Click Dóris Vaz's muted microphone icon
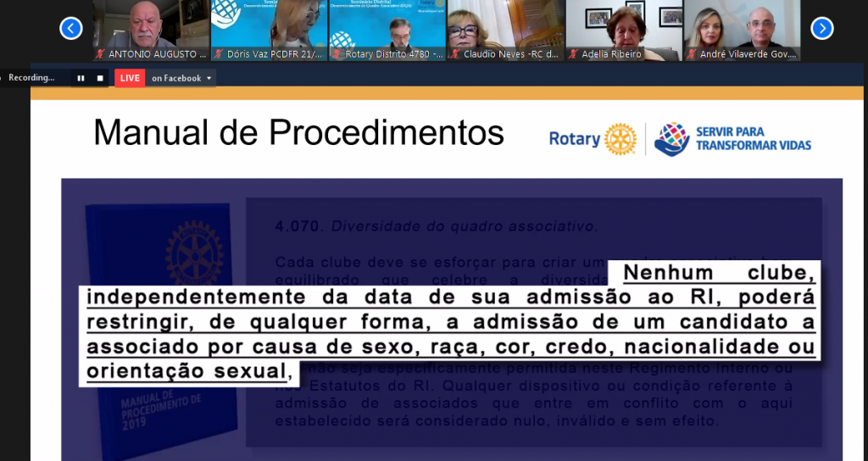The image size is (868, 461). (x=219, y=54)
